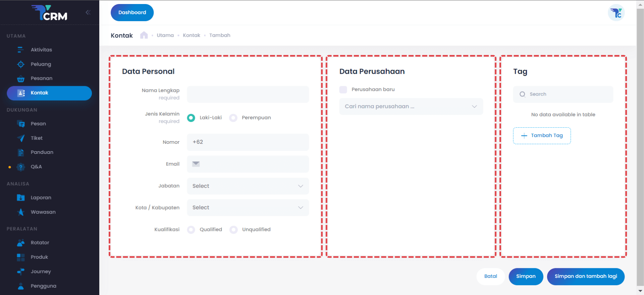644x295 pixels.
Task: Choose the Qualified radio option
Action: pyautogui.click(x=191, y=230)
